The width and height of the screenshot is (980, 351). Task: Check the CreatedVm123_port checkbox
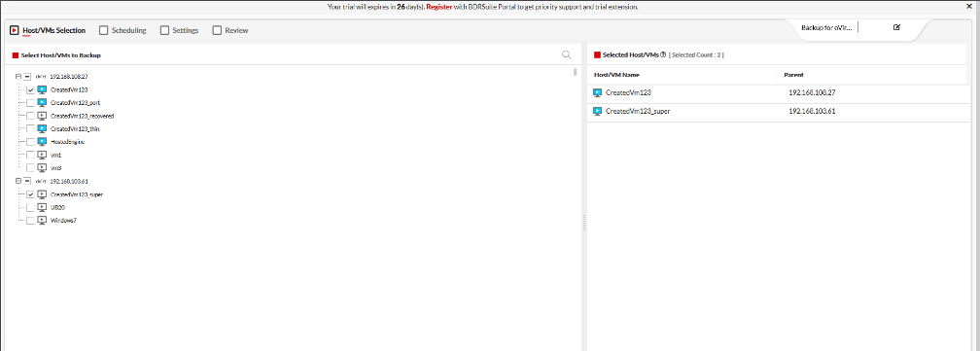[x=30, y=102]
